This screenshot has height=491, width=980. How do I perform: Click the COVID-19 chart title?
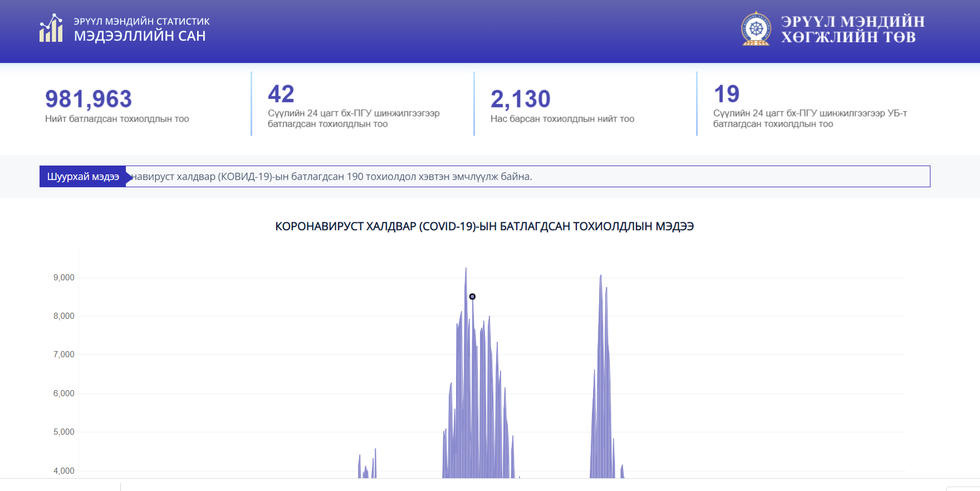[x=484, y=226]
